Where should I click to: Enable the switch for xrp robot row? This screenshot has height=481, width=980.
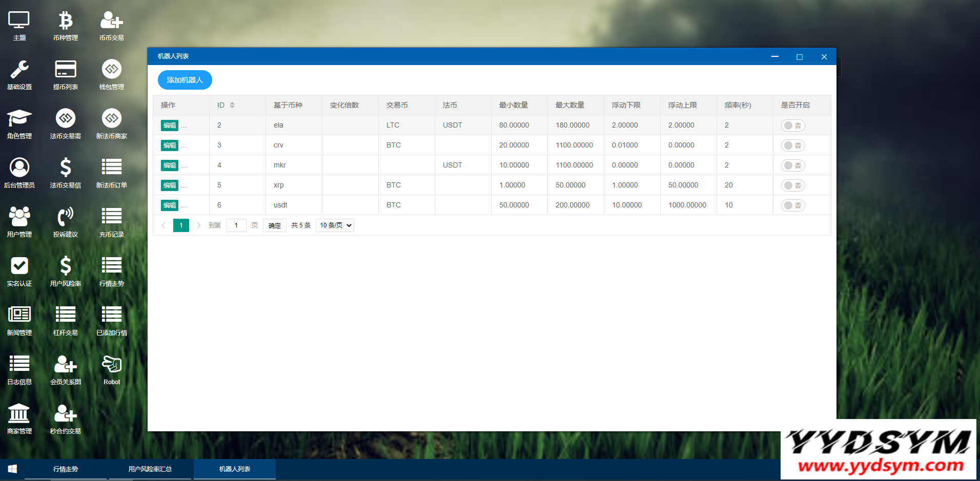(793, 185)
